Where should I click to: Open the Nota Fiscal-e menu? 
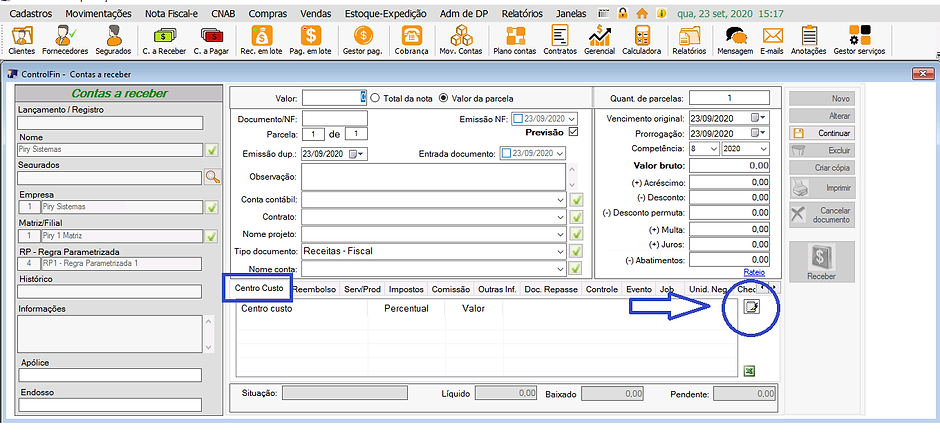tap(172, 13)
